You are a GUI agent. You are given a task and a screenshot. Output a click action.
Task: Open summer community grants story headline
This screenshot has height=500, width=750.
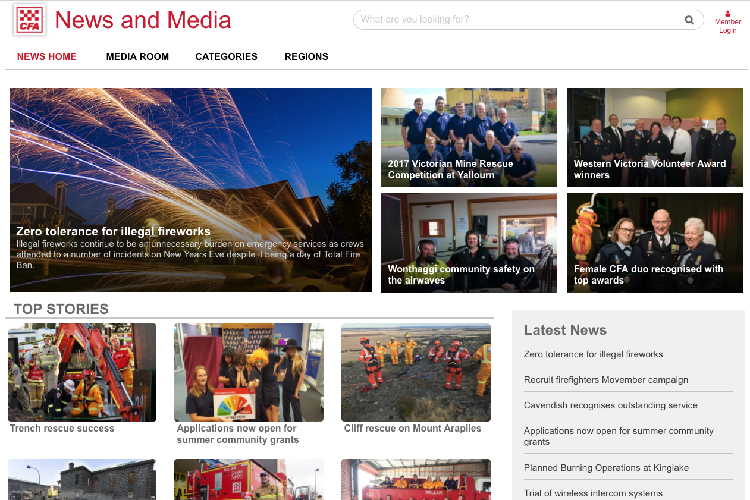point(237,434)
